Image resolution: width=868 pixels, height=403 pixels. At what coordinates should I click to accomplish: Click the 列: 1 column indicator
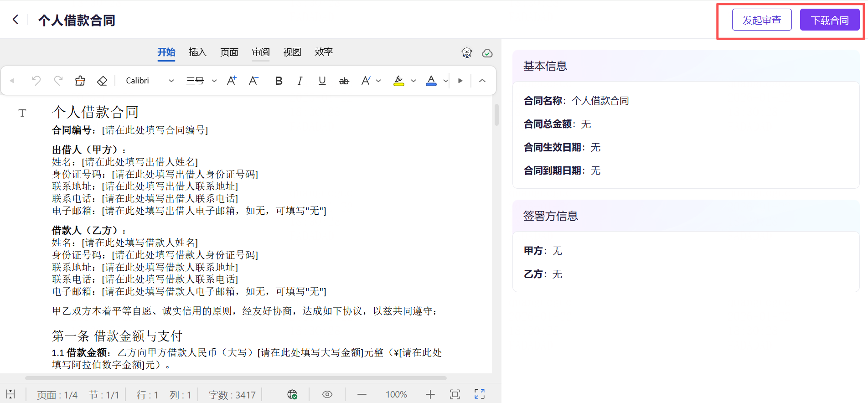pos(181,395)
